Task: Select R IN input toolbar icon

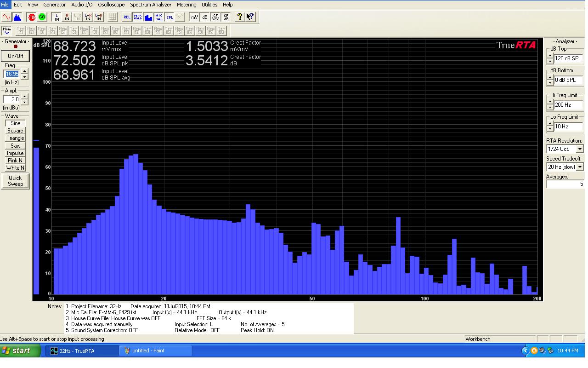Action: (x=67, y=17)
